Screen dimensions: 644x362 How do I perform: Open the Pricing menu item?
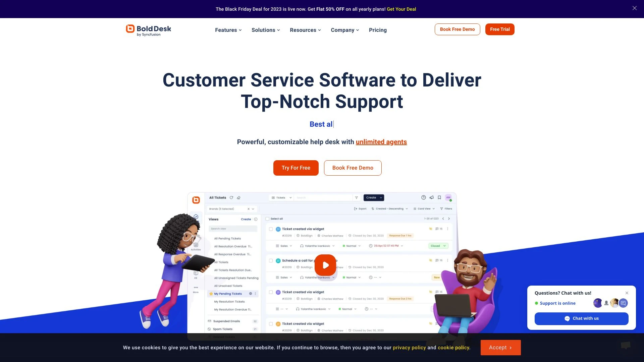pos(378,29)
